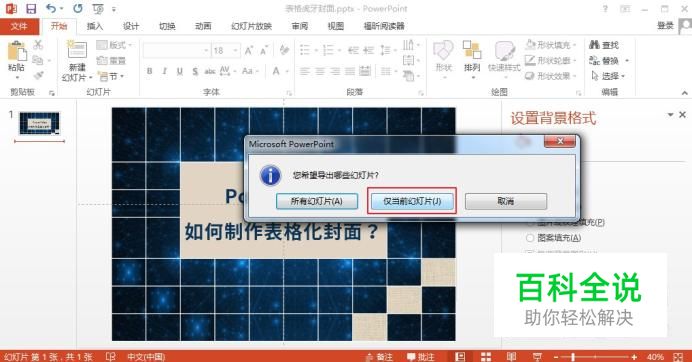Click Sign in (登录) link
Viewport: 692px width, 362px height.
tap(665, 26)
